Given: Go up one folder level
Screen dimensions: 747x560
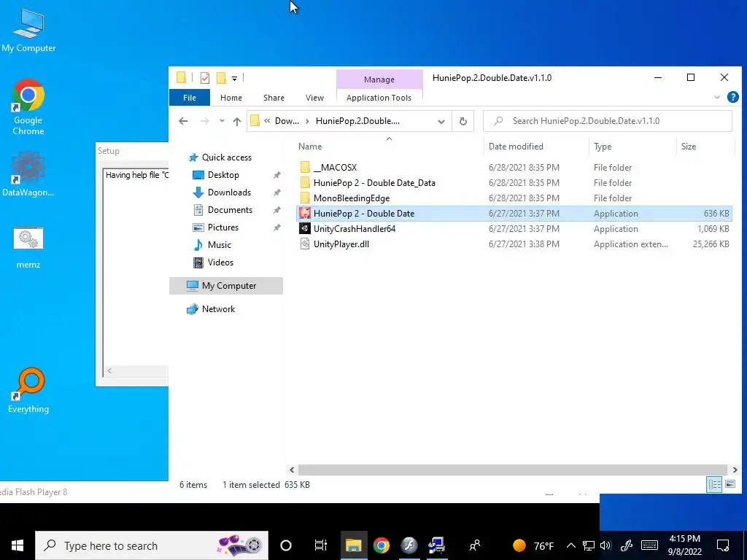Looking at the screenshot, I should pos(237,121).
